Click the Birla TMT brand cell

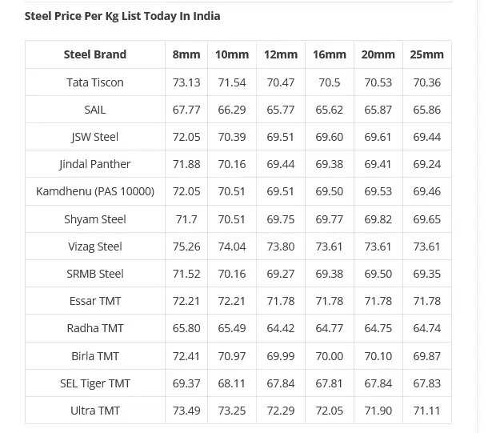click(x=95, y=356)
